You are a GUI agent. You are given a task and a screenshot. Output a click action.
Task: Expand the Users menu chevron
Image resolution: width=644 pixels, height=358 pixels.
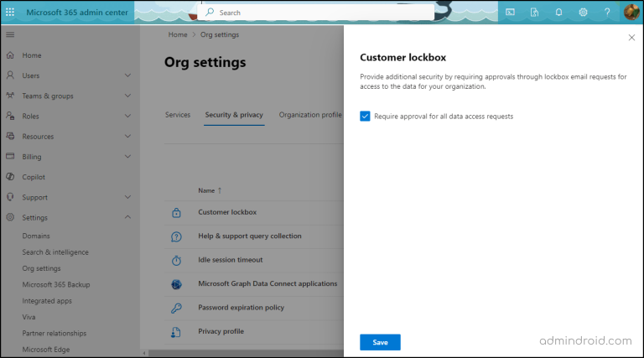[127, 75]
